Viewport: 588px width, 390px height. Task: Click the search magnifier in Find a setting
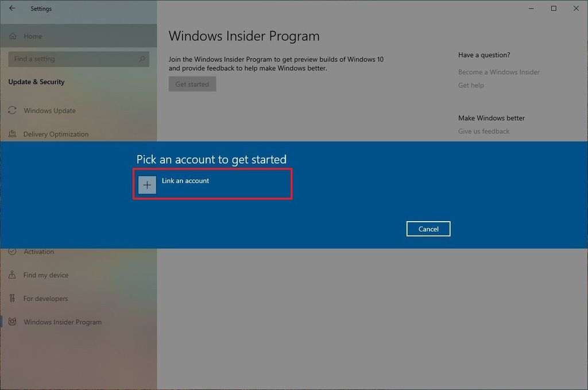(x=142, y=59)
